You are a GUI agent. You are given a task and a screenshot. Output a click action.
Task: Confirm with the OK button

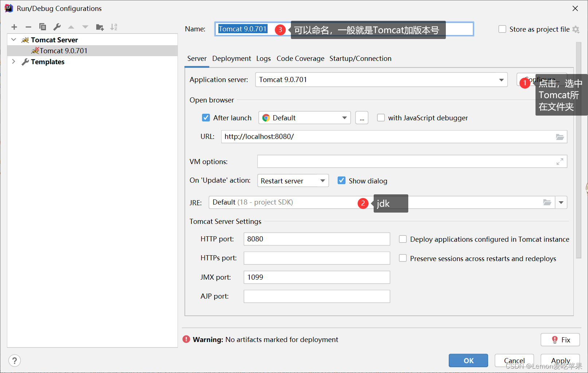point(468,360)
